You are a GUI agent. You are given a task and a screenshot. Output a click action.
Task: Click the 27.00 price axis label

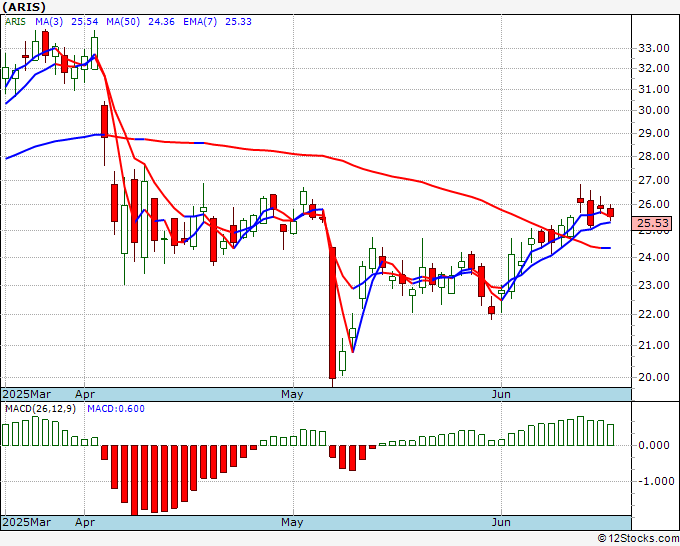point(654,180)
